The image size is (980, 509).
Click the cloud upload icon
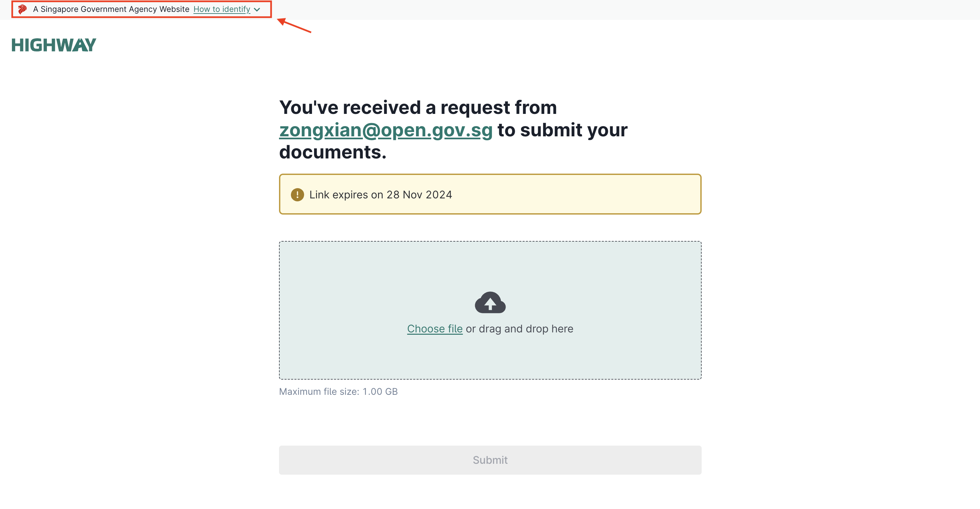point(490,302)
